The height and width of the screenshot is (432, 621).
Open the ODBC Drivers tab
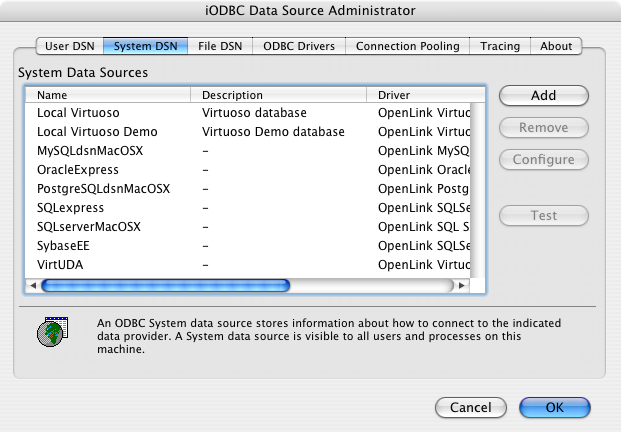tap(299, 46)
